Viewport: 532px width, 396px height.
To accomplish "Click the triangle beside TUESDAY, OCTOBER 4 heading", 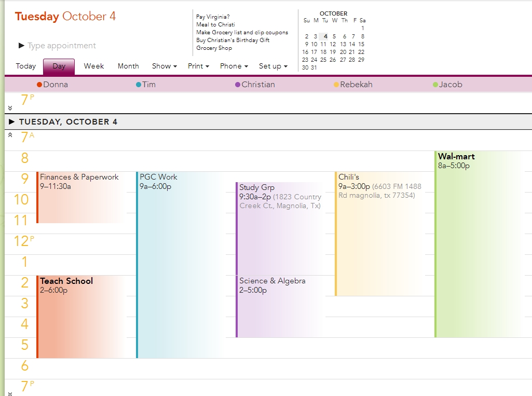I will pos(11,121).
